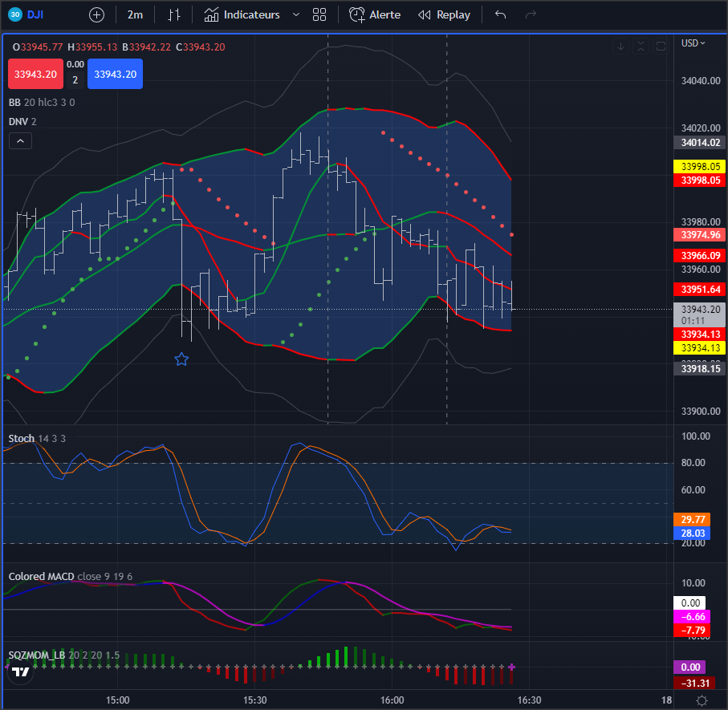Select the Colored MACD indicator label
Screen dimensions: 728x710
coord(71,576)
